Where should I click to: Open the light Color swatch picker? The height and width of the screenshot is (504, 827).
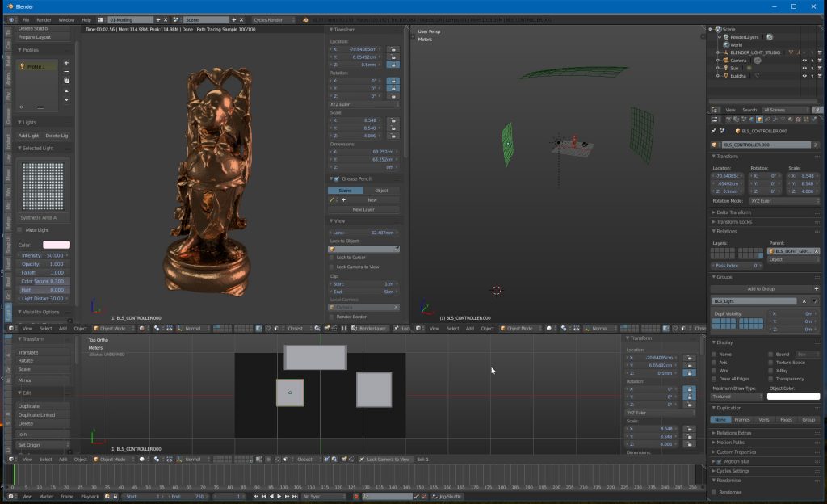coord(57,245)
